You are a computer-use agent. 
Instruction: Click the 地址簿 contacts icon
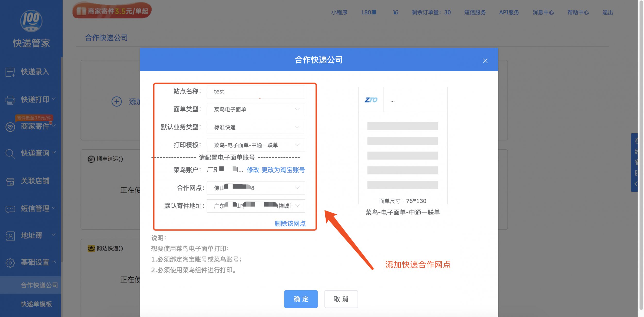10,236
